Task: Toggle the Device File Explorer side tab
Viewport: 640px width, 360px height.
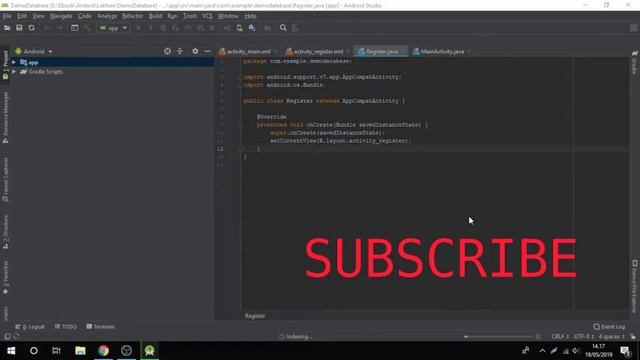Action: (x=635, y=287)
